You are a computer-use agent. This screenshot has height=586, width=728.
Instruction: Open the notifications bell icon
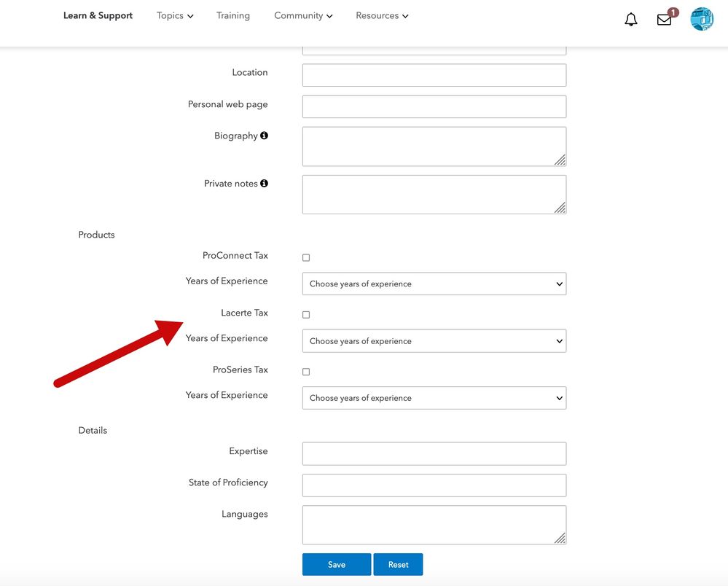pyautogui.click(x=630, y=20)
